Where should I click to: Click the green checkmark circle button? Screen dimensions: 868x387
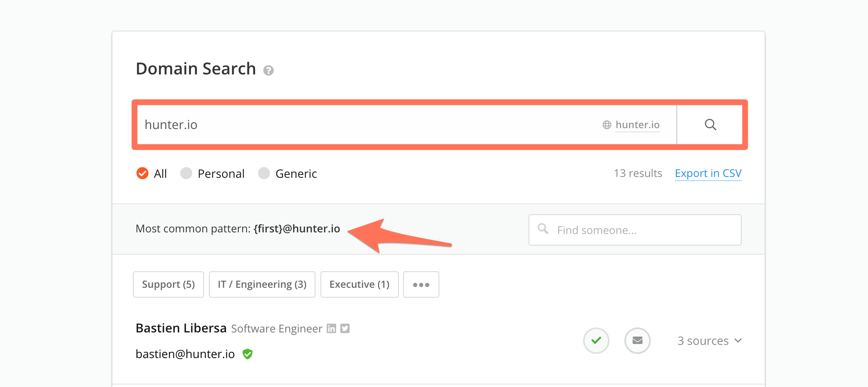(x=596, y=341)
